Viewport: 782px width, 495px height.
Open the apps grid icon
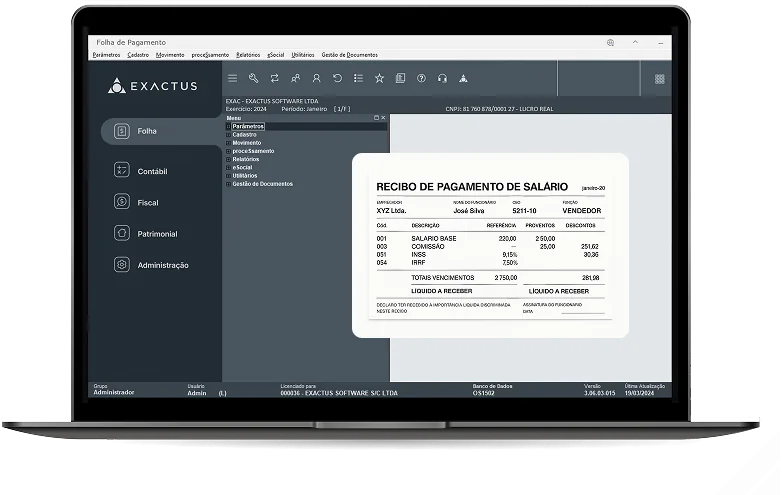point(659,79)
